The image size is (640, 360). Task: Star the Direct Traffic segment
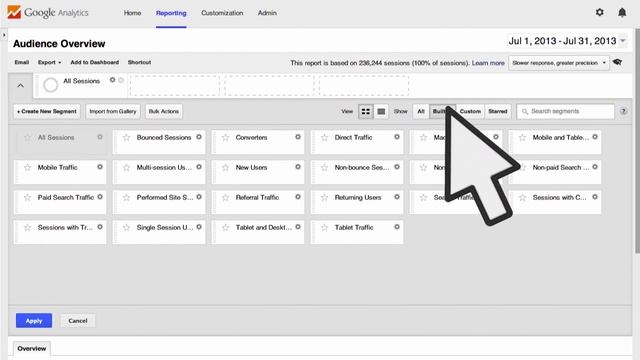coord(324,138)
